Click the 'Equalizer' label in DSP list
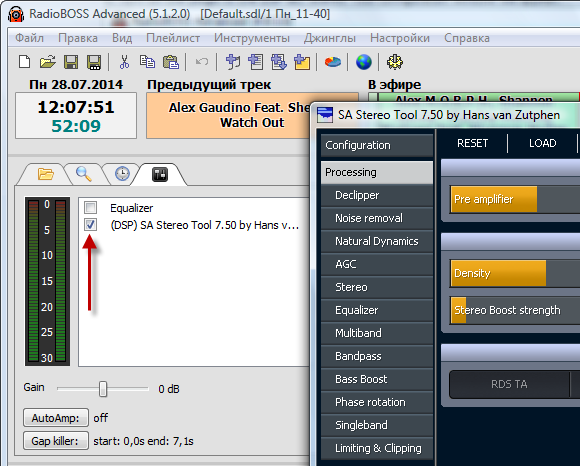580x466 pixels. tap(131, 208)
